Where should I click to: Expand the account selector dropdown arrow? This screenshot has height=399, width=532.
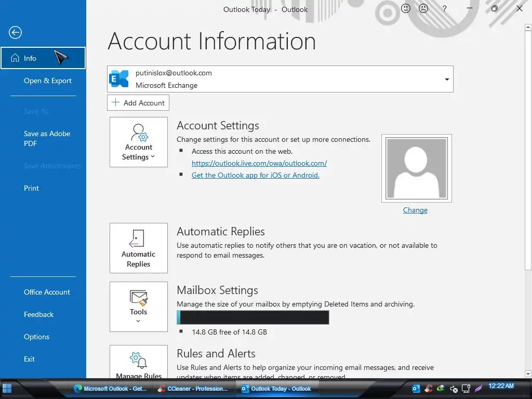coord(447,79)
